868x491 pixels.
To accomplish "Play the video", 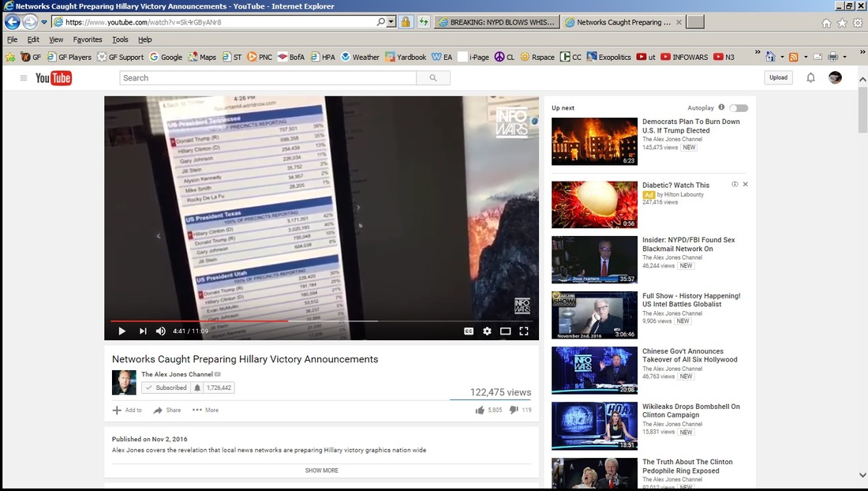I will tap(122, 331).
